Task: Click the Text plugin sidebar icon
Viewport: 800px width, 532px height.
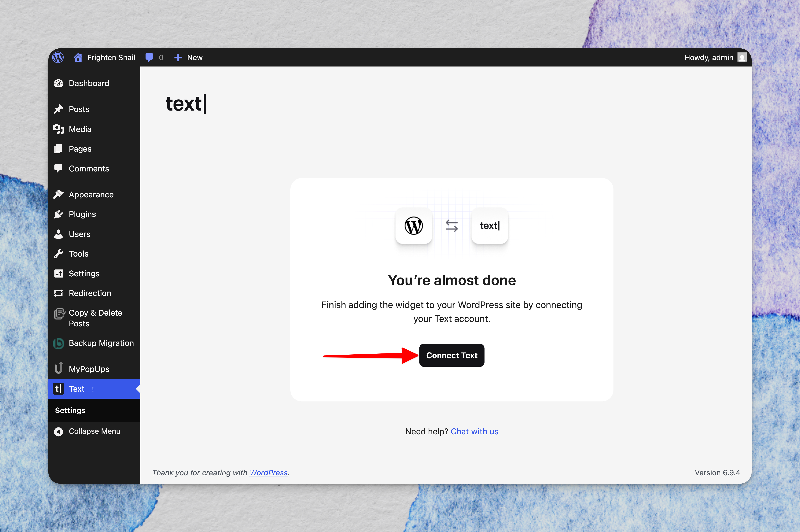Action: pyautogui.click(x=58, y=389)
